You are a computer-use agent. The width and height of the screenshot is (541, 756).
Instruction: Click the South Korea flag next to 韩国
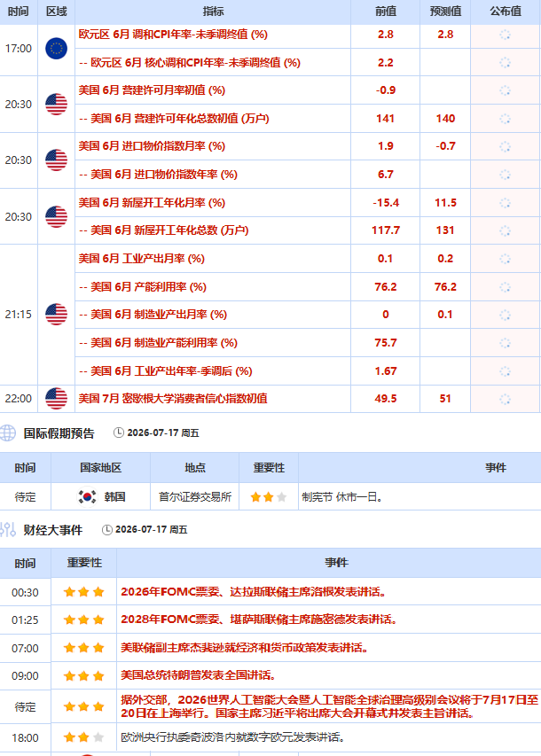pyautogui.click(x=87, y=496)
